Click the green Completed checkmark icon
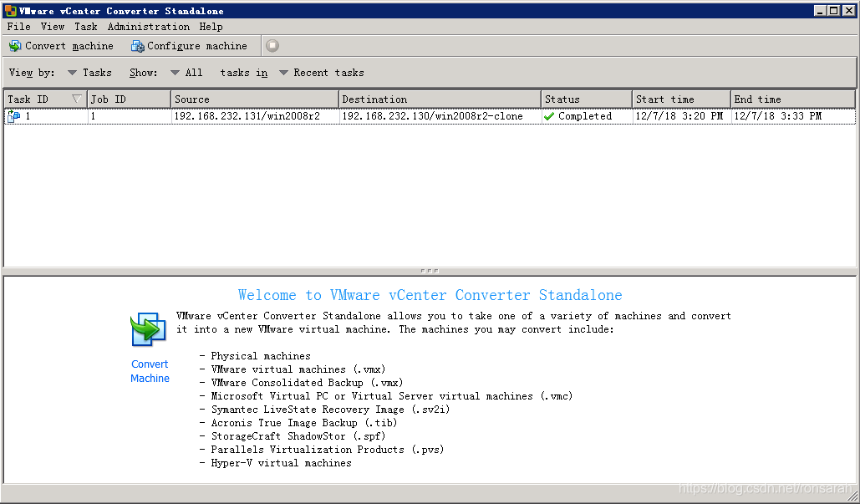860x504 pixels. [x=549, y=116]
